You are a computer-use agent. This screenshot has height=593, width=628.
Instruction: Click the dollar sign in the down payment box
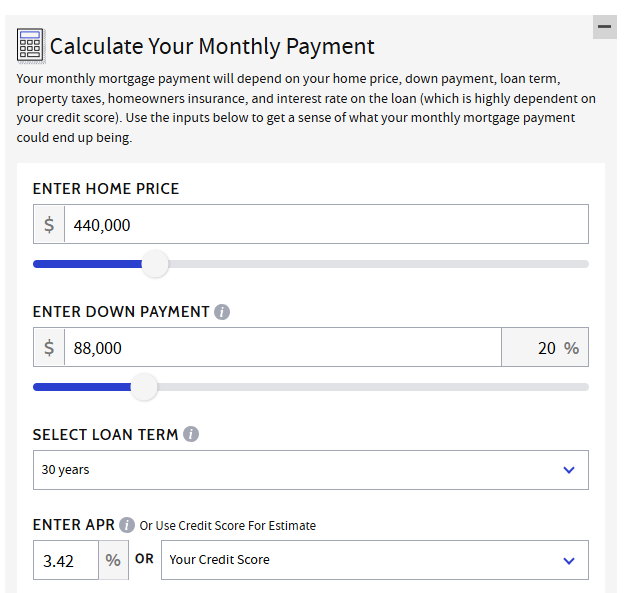pos(49,347)
